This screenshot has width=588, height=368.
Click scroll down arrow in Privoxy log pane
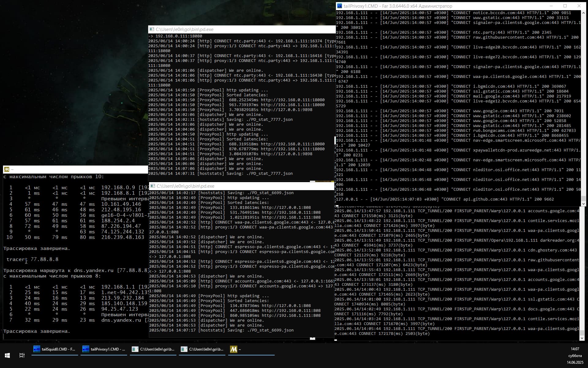pyautogui.click(x=583, y=204)
